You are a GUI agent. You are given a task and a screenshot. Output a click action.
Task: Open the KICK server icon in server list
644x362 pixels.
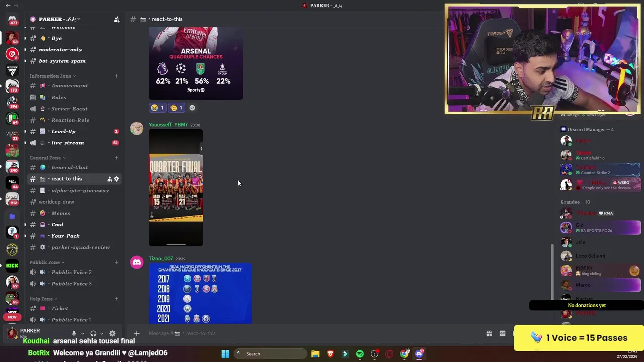pyautogui.click(x=12, y=265)
